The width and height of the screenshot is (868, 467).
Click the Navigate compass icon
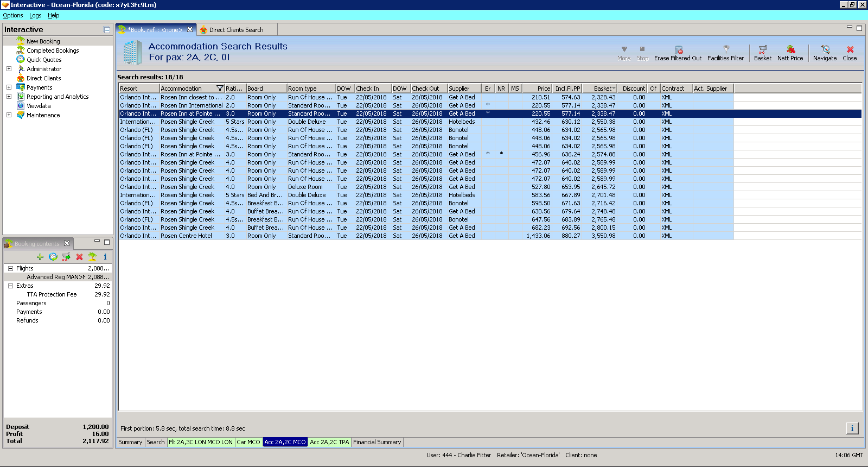click(825, 49)
